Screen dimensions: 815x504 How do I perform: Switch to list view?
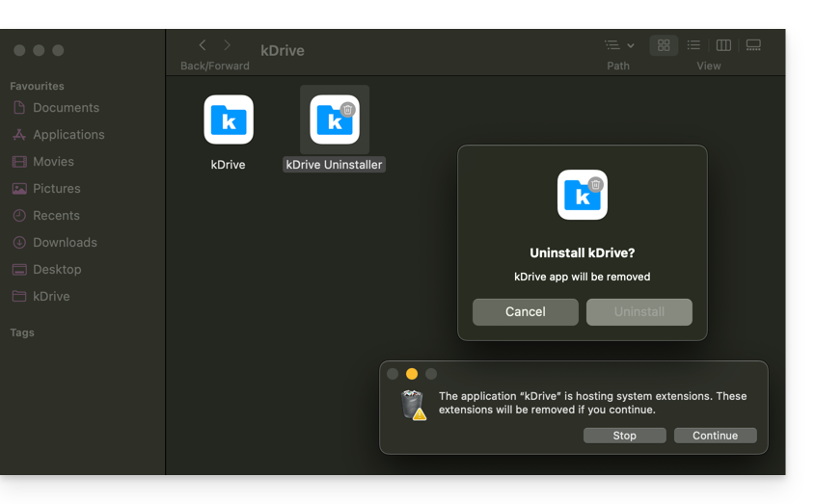pos(693,45)
